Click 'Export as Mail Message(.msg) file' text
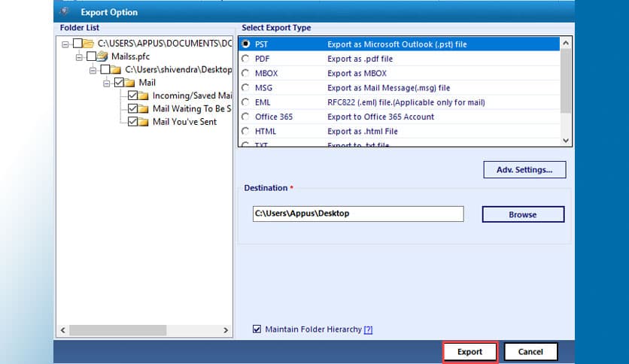The width and height of the screenshot is (629, 364). [389, 88]
